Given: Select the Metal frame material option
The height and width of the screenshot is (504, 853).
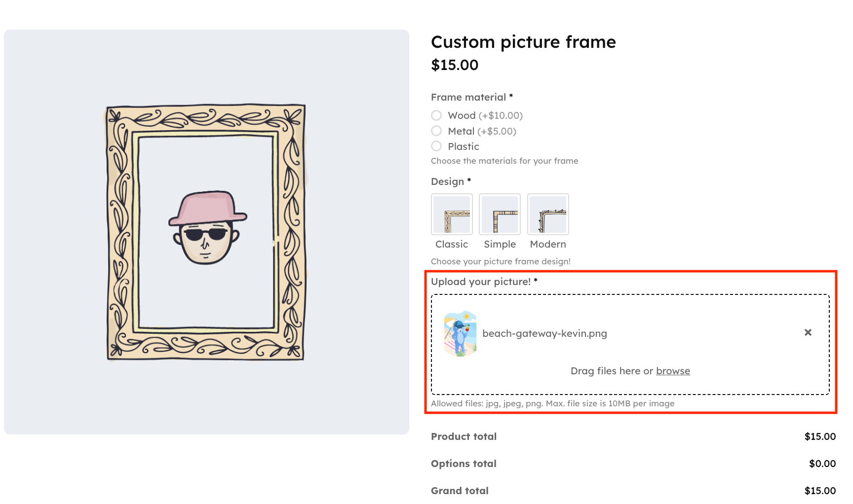Looking at the screenshot, I should [x=436, y=131].
